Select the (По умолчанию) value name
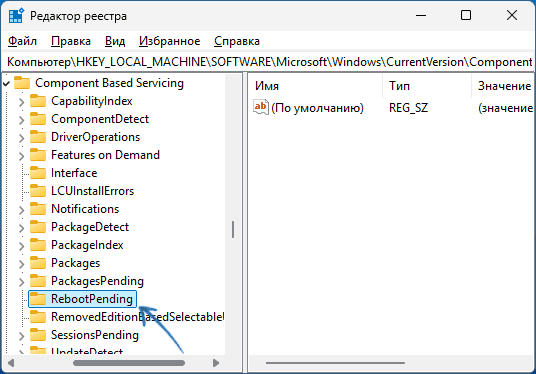The width and height of the screenshot is (536, 374). pos(317,108)
